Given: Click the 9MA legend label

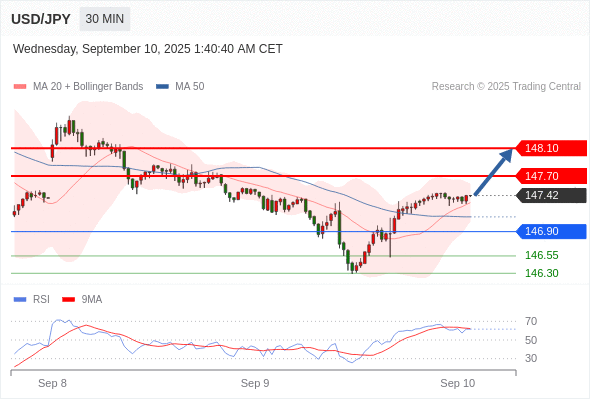Looking at the screenshot, I should [92, 300].
